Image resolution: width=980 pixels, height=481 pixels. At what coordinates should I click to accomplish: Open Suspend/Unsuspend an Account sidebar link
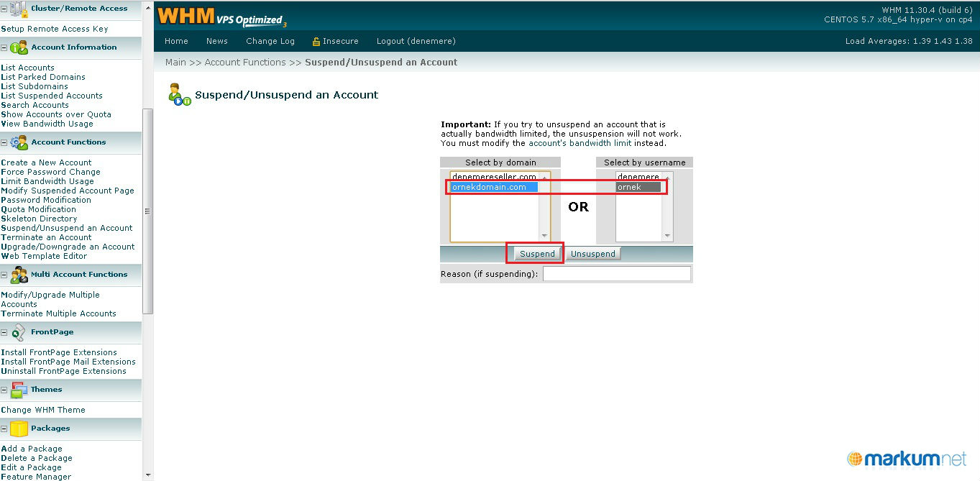(x=67, y=228)
